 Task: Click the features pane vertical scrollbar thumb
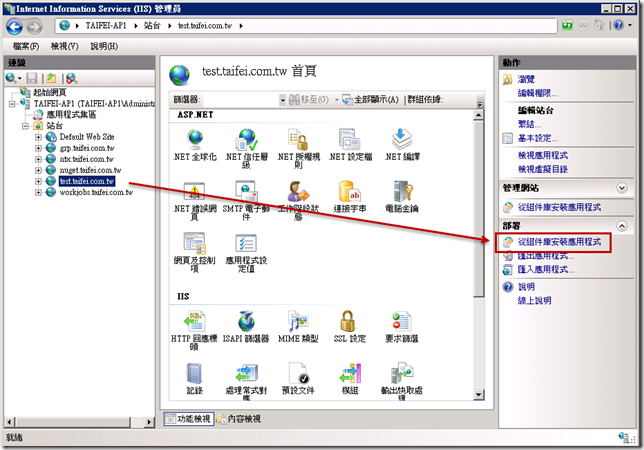478,209
